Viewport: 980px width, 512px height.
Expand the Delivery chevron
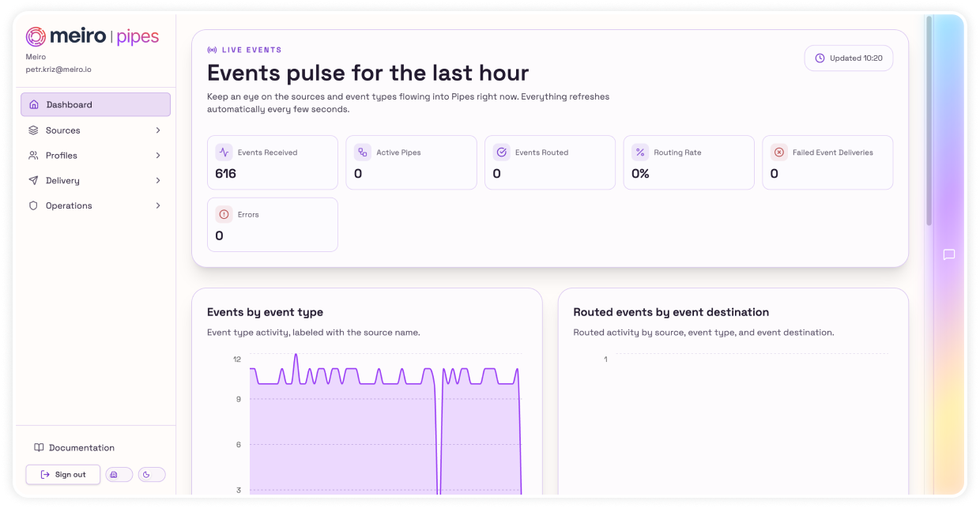(158, 181)
